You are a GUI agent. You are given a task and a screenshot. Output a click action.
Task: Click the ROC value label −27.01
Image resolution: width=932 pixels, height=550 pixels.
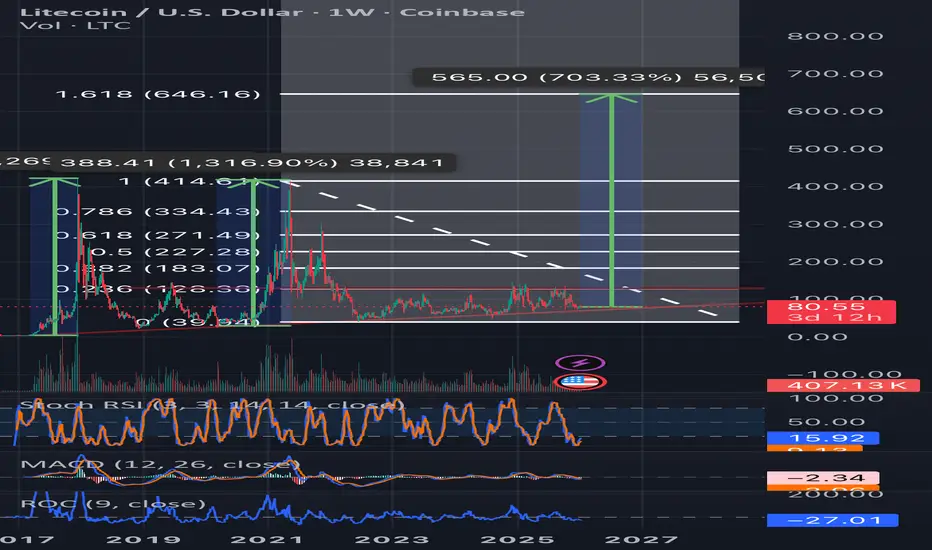832,520
